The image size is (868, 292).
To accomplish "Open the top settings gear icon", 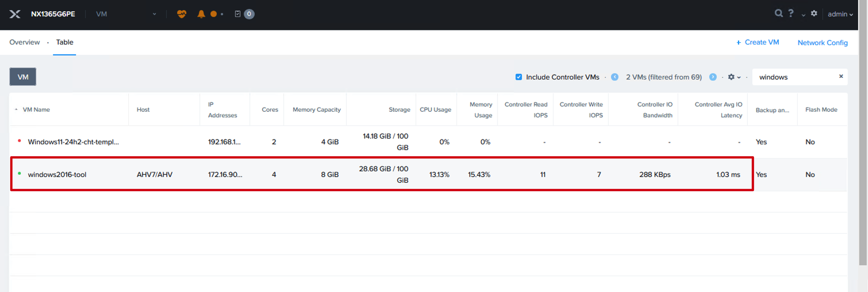I will click(x=814, y=13).
